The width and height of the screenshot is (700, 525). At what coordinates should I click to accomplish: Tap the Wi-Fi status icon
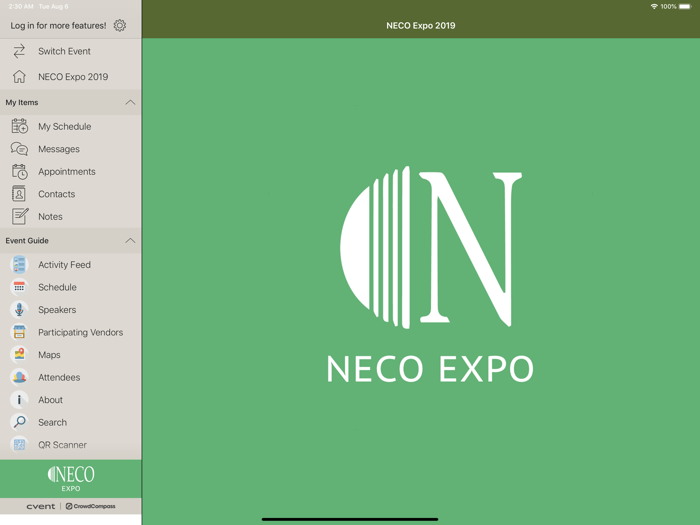pos(654,6)
